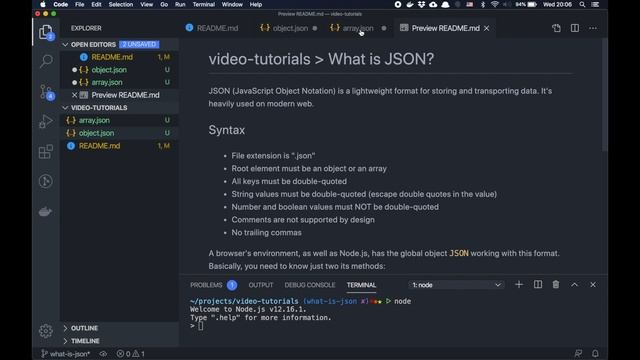Select array.json in Open Editors list
Screen dimensions: 640x360
click(119, 82)
